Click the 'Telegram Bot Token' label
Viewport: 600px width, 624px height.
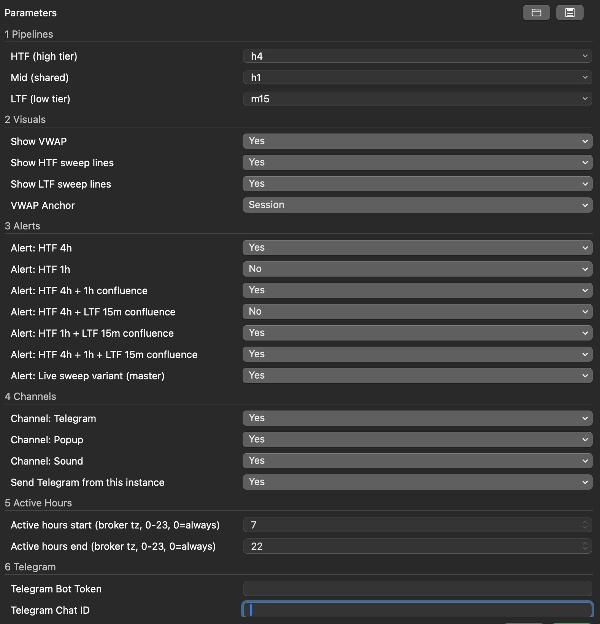coord(56,589)
